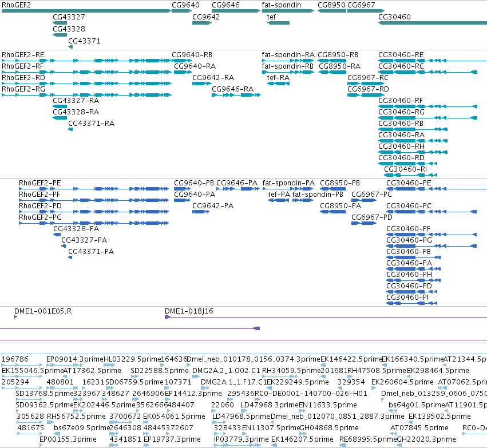487x448 pixels.
Task: Click transcript 'tef-RA'
Action: coord(278,78)
